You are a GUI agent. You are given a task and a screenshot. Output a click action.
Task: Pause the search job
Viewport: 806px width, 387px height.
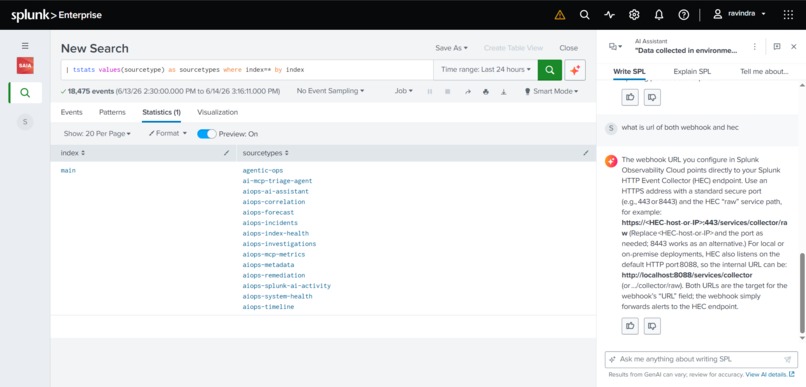[x=430, y=91]
